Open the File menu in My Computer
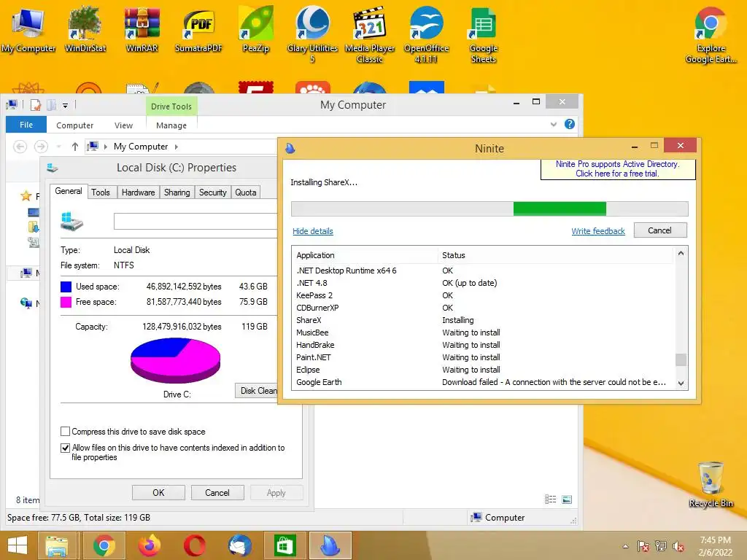This screenshot has height=560, width=747. coord(26,125)
